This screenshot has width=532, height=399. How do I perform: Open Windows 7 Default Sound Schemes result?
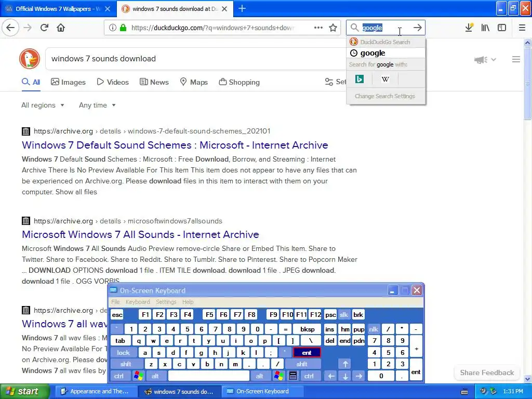(175, 145)
